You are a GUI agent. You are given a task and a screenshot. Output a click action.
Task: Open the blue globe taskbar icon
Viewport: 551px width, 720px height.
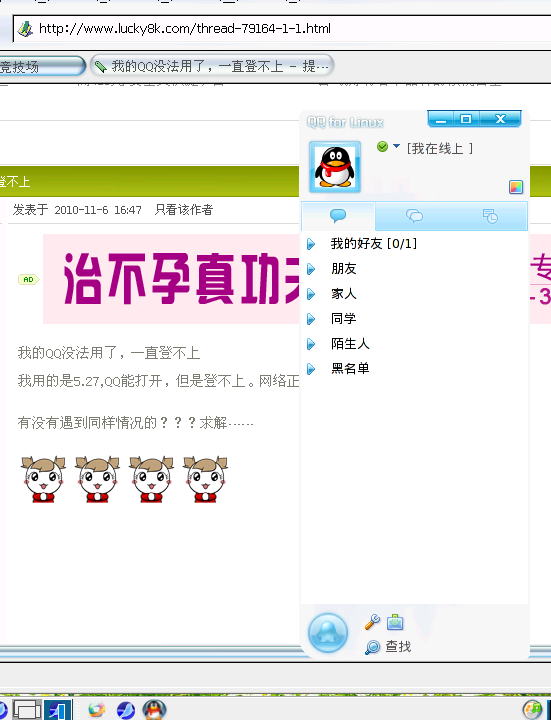point(126,710)
